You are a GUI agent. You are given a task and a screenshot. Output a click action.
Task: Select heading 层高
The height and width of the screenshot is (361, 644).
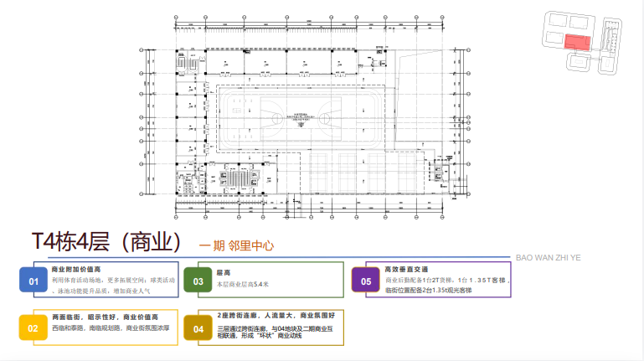(224, 273)
